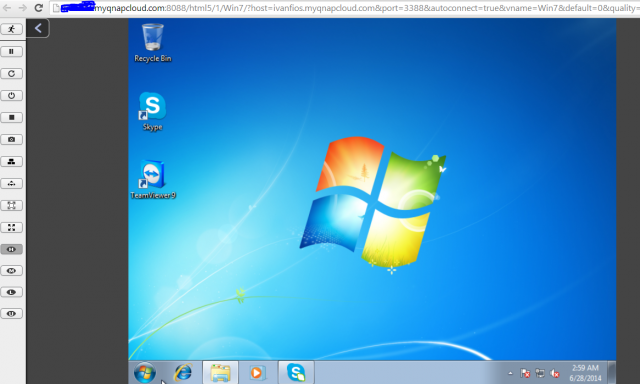This screenshot has width=640, height=384.
Task: Click the power button in the sidebar
Action: click(x=11, y=95)
